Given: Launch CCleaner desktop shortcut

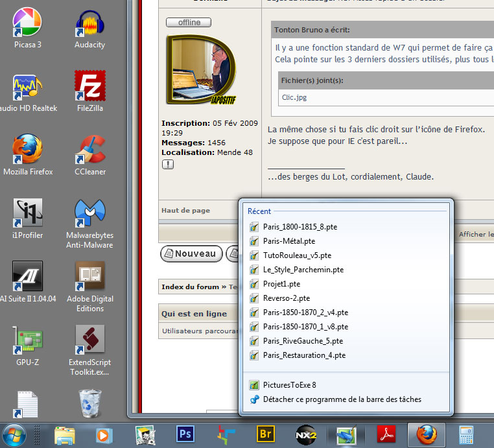Looking at the screenshot, I should click(89, 150).
